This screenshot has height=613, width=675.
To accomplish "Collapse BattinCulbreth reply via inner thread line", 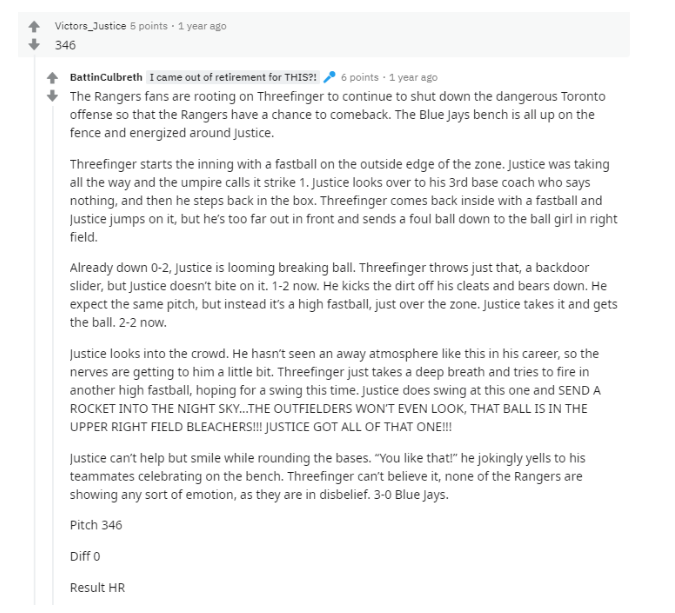I will [x=53, y=355].
